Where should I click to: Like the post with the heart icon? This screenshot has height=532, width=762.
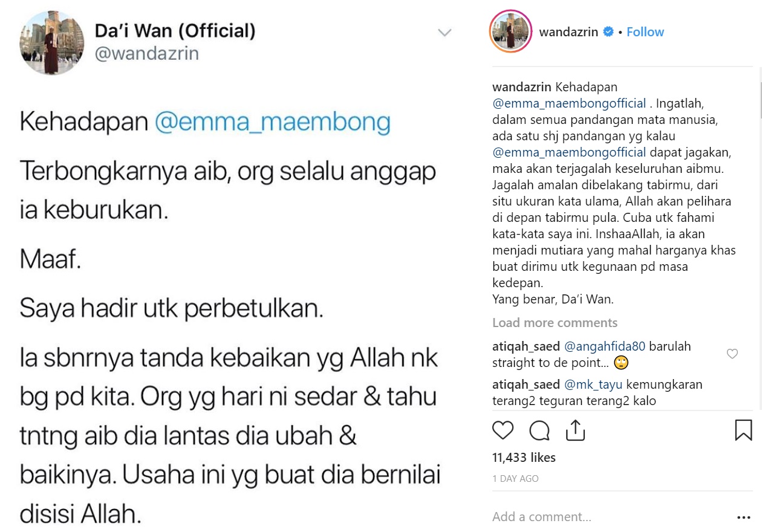(x=503, y=430)
